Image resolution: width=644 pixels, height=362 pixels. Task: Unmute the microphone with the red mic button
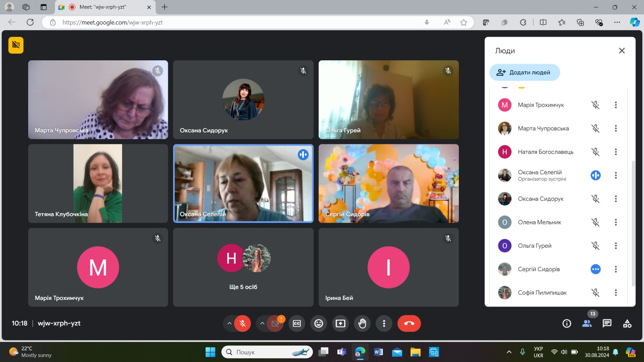click(x=242, y=323)
